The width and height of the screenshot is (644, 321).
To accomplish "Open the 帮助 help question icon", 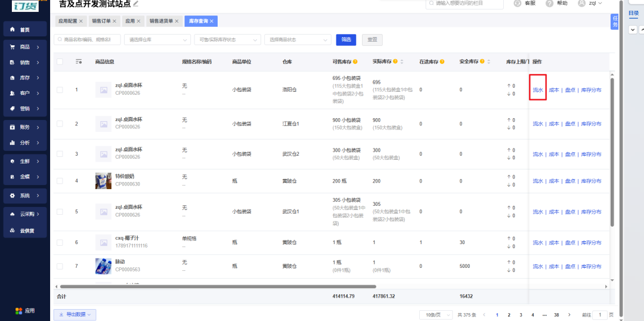I will click(x=550, y=4).
